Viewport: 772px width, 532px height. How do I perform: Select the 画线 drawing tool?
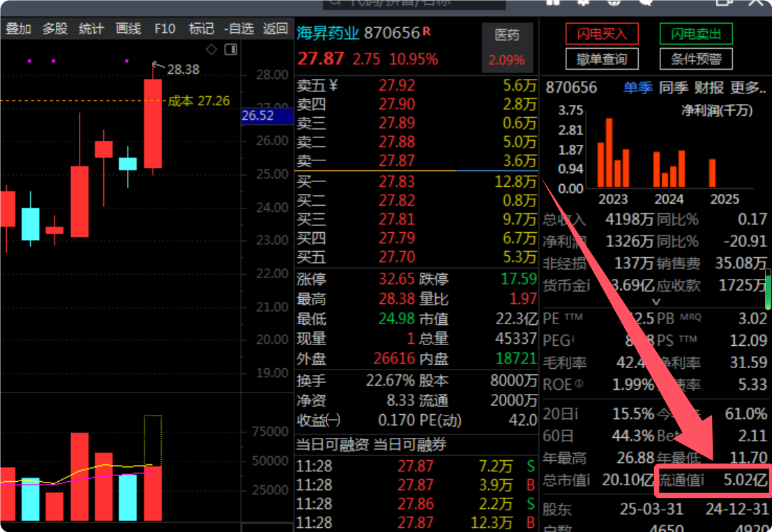coord(128,29)
